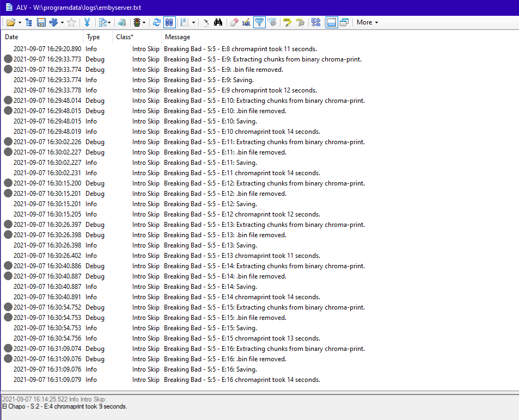This screenshot has height=420, width=519.
Task: Click the traffic light log level icon
Action: click(137, 22)
